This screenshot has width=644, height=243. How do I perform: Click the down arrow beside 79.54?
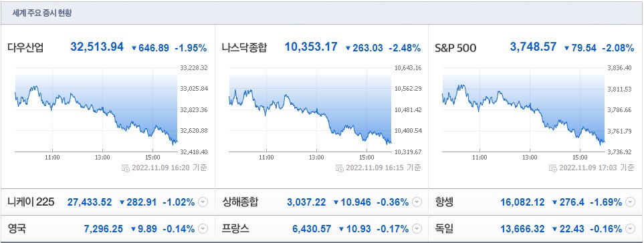(x=567, y=48)
